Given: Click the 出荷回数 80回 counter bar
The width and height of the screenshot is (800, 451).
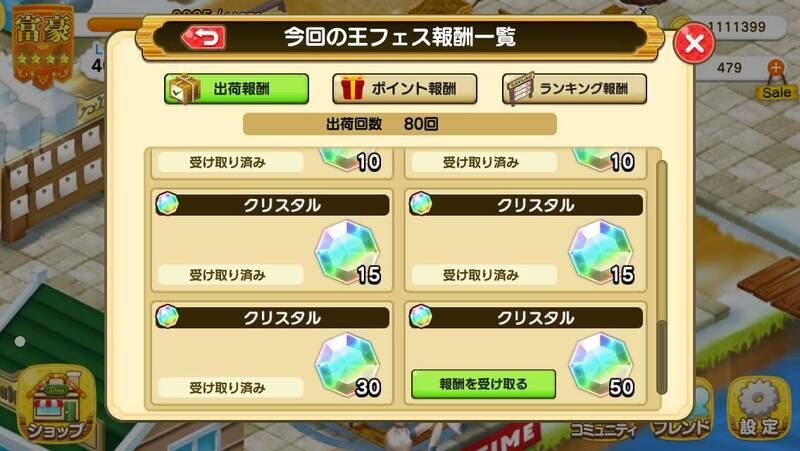Looking at the screenshot, I should (399, 124).
